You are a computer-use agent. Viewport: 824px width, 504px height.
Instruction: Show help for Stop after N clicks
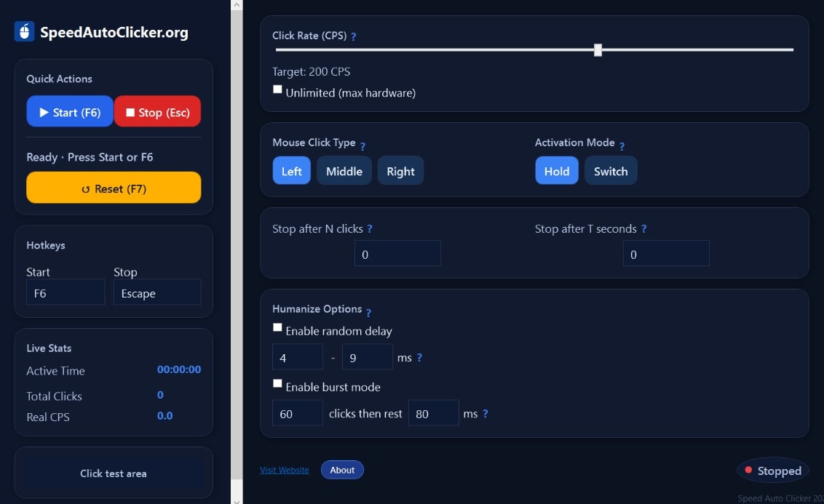pos(370,229)
